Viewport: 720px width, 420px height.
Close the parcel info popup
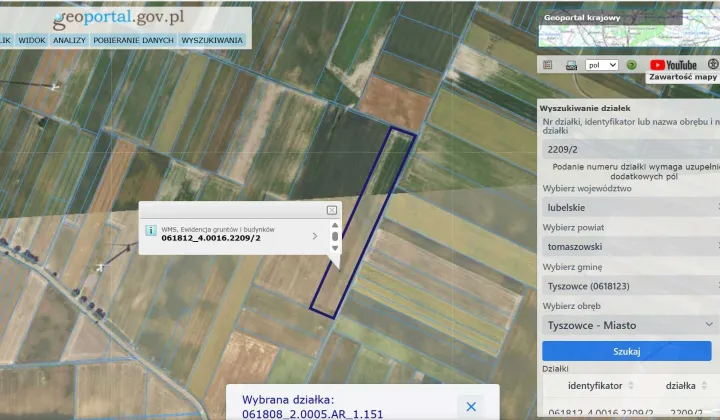point(332,210)
